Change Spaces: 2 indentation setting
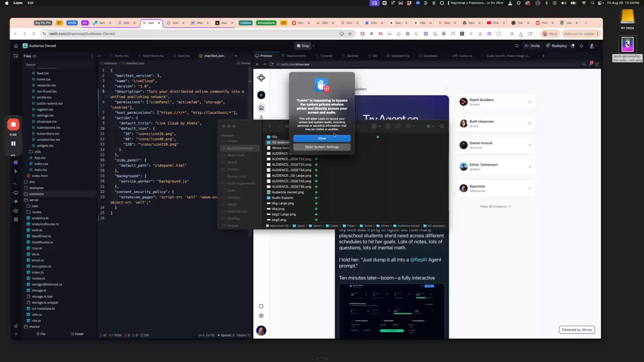 pyautogui.click(x=227, y=335)
